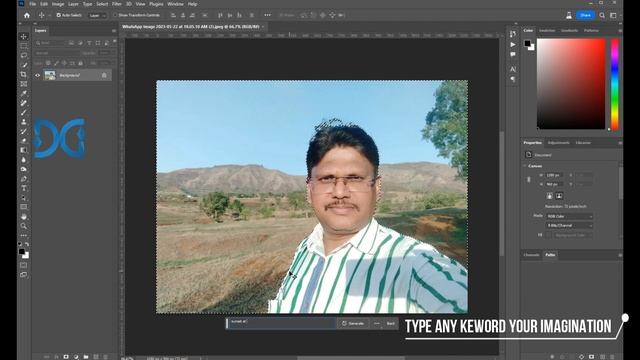Open the 8 Bits/Channel depth dropdown
The height and width of the screenshot is (360, 640).
click(569, 225)
